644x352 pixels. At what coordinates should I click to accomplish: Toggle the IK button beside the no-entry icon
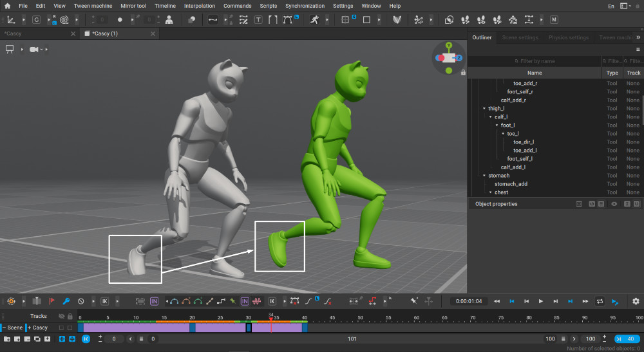pyautogui.click(x=105, y=301)
